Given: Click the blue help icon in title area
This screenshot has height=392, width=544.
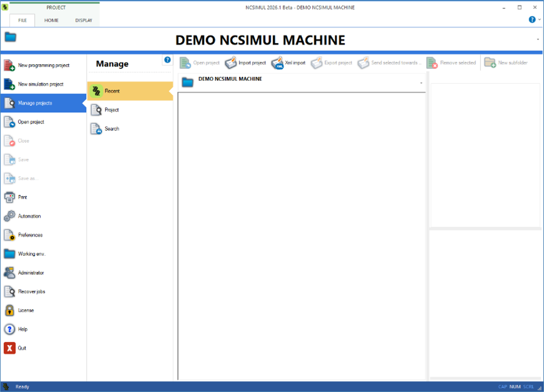Looking at the screenshot, I should [x=532, y=20].
